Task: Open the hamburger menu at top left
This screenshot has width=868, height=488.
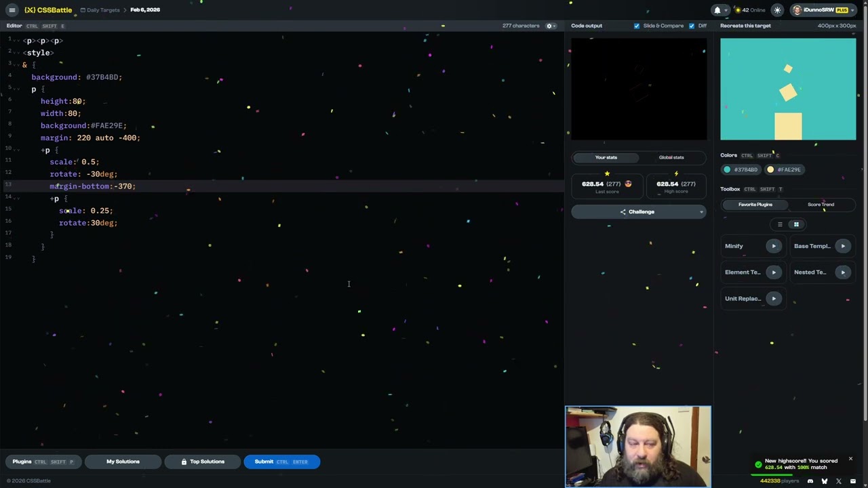Action: [12, 10]
